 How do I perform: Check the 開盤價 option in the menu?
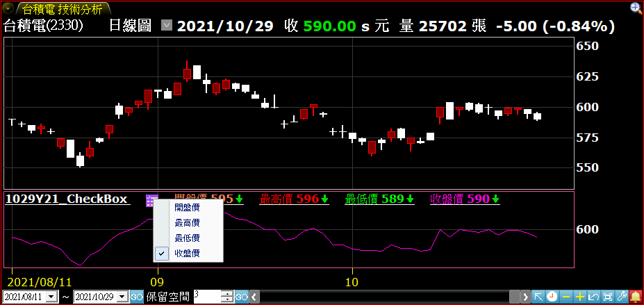pyautogui.click(x=187, y=208)
